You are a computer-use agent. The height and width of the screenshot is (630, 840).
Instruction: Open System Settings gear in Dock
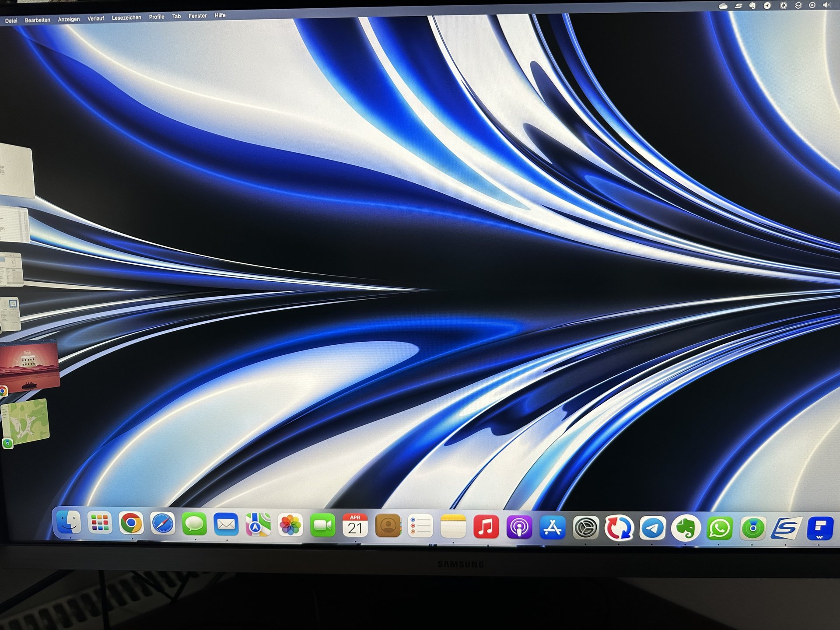coord(586,528)
